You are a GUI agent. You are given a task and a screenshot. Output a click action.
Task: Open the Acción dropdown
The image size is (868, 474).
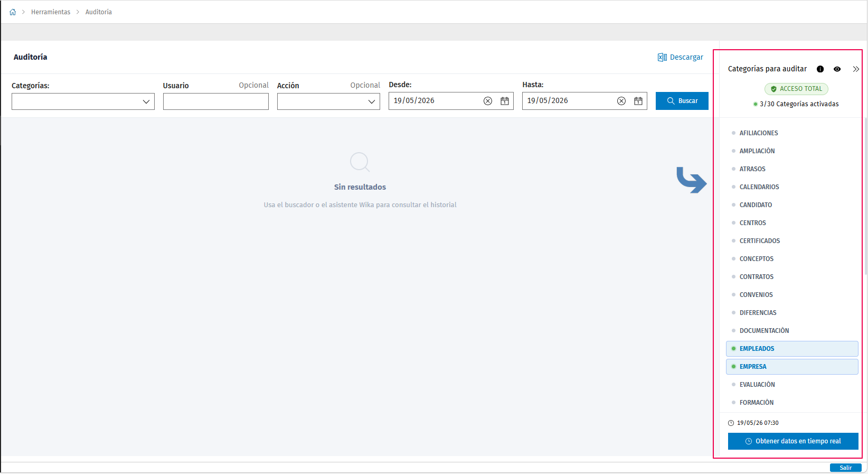(328, 101)
